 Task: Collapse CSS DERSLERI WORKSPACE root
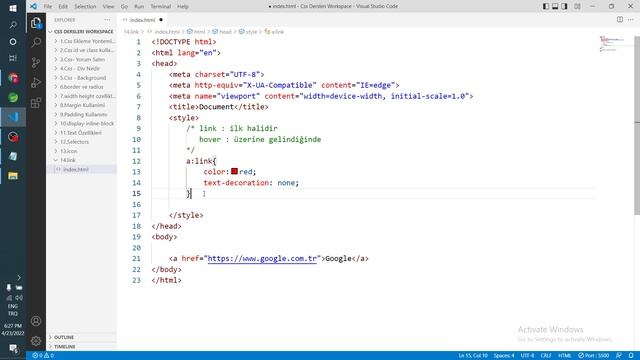coord(82,31)
